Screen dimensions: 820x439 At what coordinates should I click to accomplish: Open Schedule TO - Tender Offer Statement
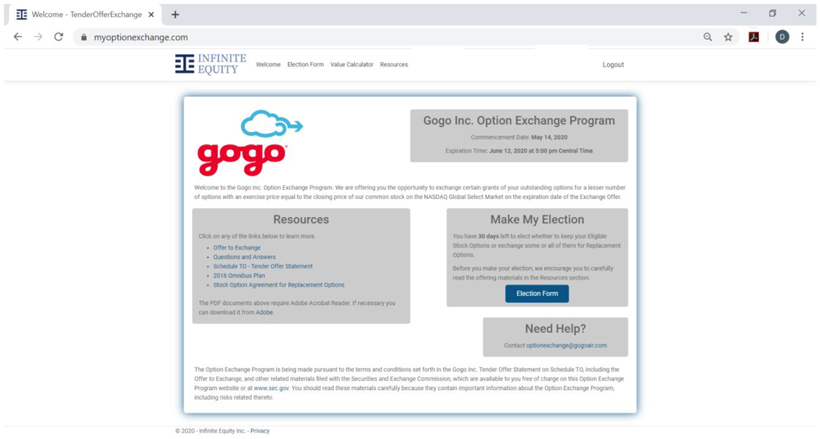coord(263,266)
